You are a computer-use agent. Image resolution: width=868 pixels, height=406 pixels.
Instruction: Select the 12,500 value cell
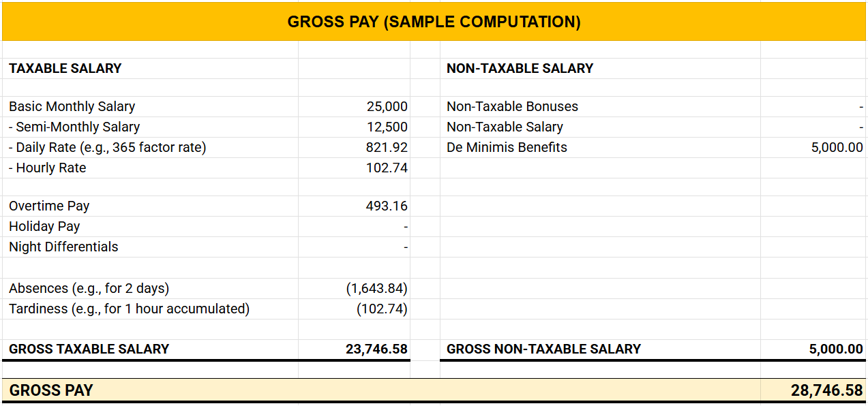(x=387, y=127)
